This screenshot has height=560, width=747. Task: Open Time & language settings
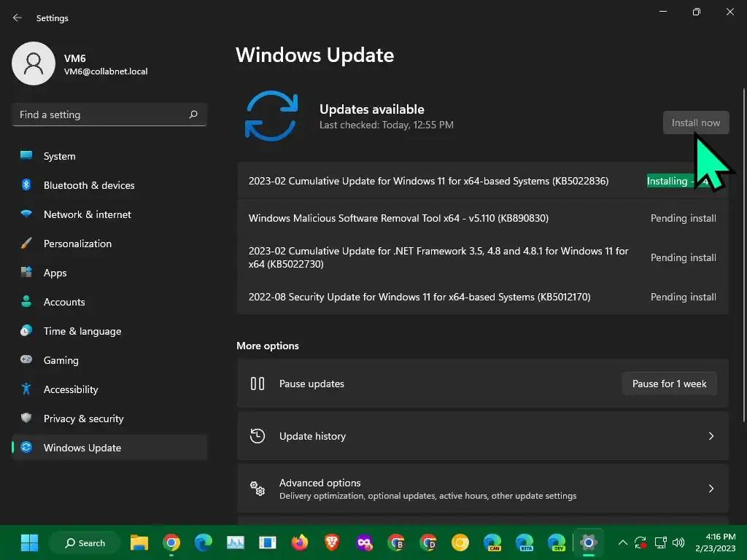point(109,331)
